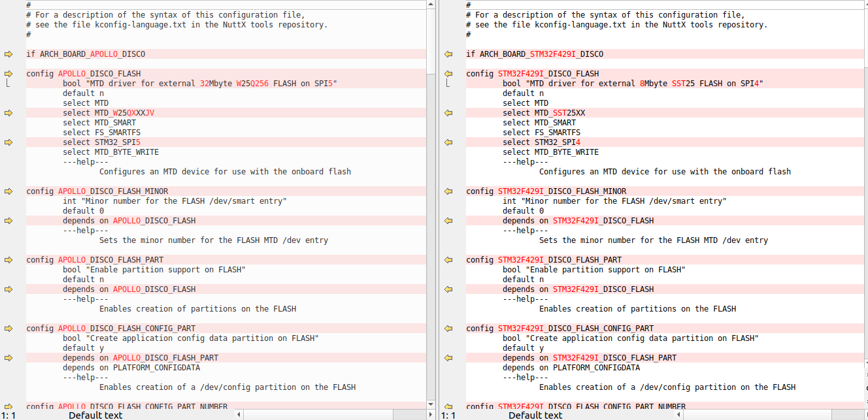Viewport: 868px width, 420px height.
Task: Click 'default y' in left pane
Action: [x=83, y=348]
